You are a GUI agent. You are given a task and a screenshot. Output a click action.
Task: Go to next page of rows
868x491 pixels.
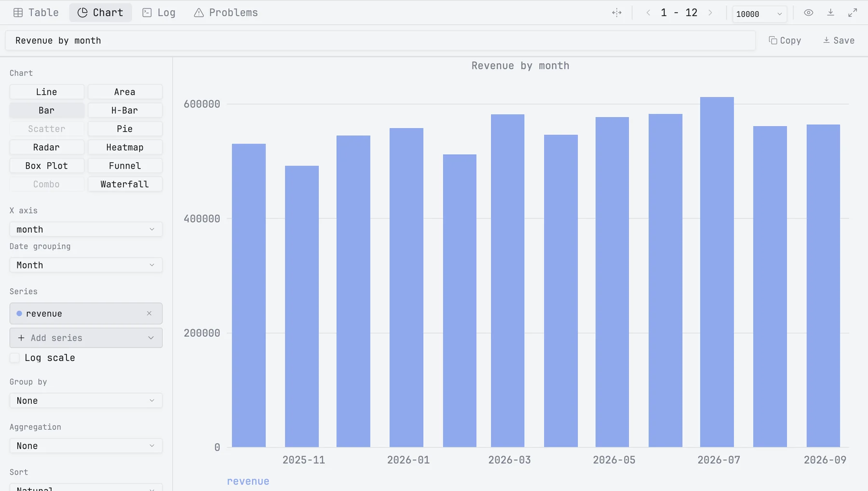[x=710, y=13]
